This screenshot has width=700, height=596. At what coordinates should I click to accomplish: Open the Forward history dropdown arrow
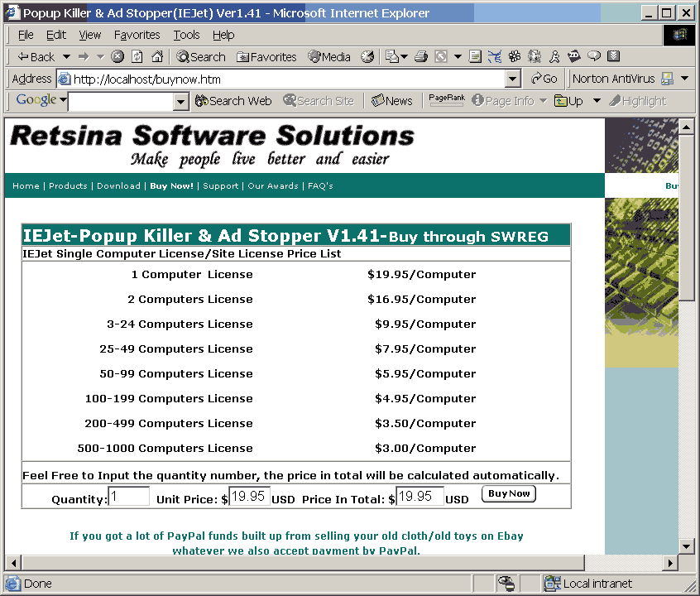tap(100, 57)
